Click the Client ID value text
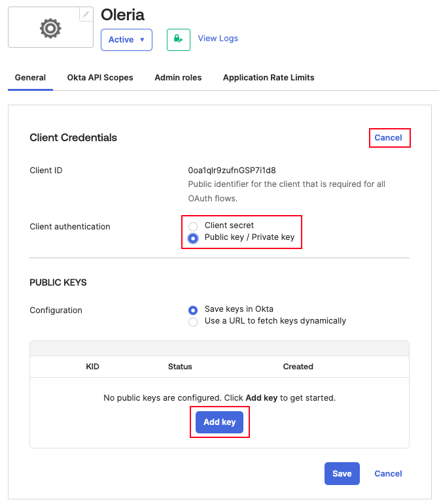 tap(232, 171)
